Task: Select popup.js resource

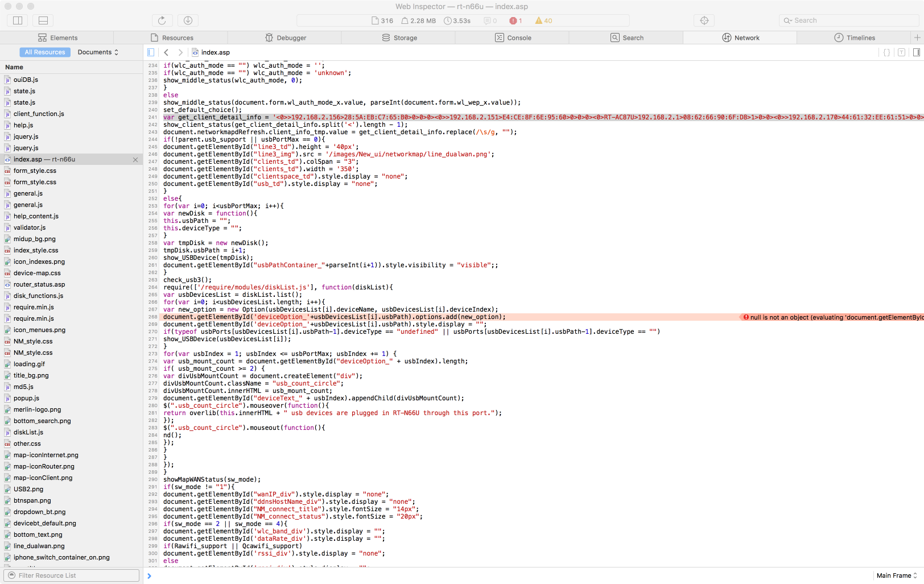Action: click(x=71, y=398)
